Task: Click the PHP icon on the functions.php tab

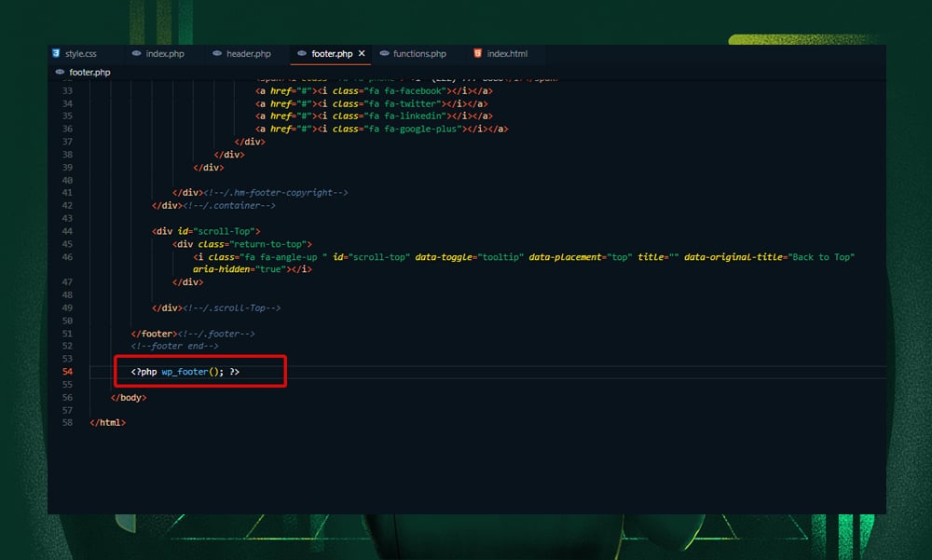Action: 384,53
